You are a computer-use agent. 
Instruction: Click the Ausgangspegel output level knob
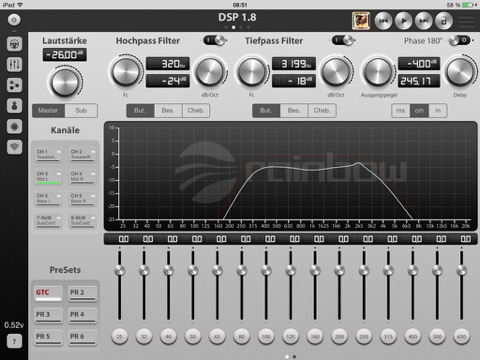(378, 72)
